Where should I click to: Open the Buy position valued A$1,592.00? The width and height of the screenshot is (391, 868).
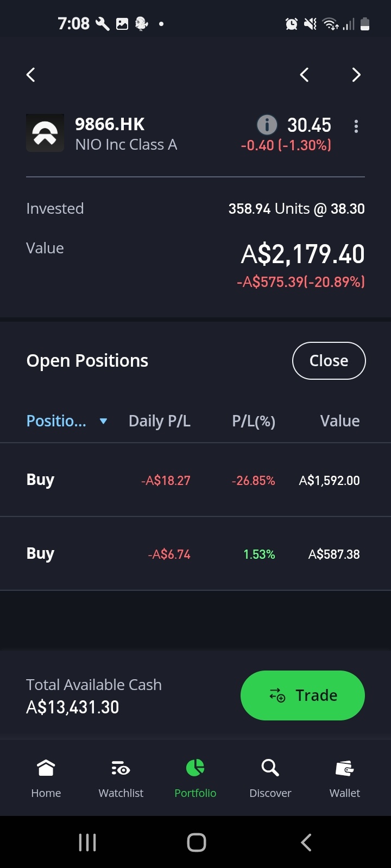coord(195,480)
